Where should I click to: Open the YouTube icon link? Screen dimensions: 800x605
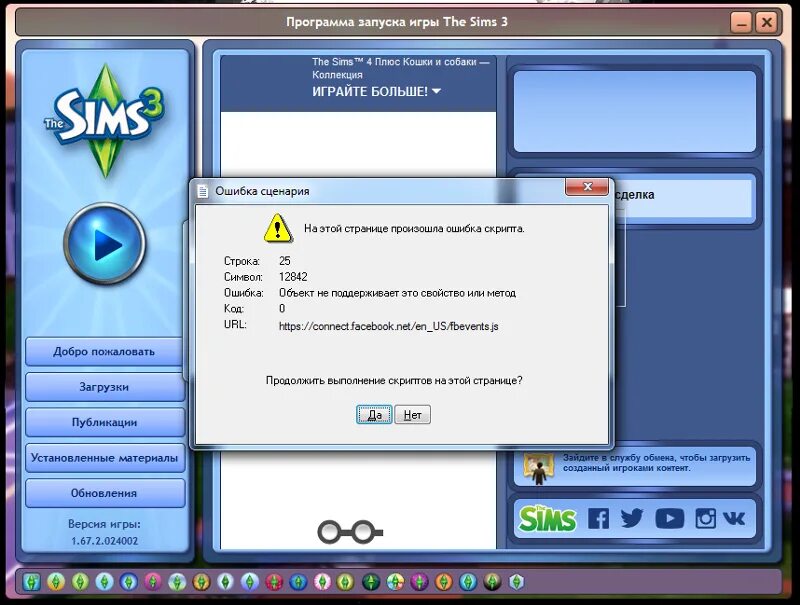coord(669,519)
